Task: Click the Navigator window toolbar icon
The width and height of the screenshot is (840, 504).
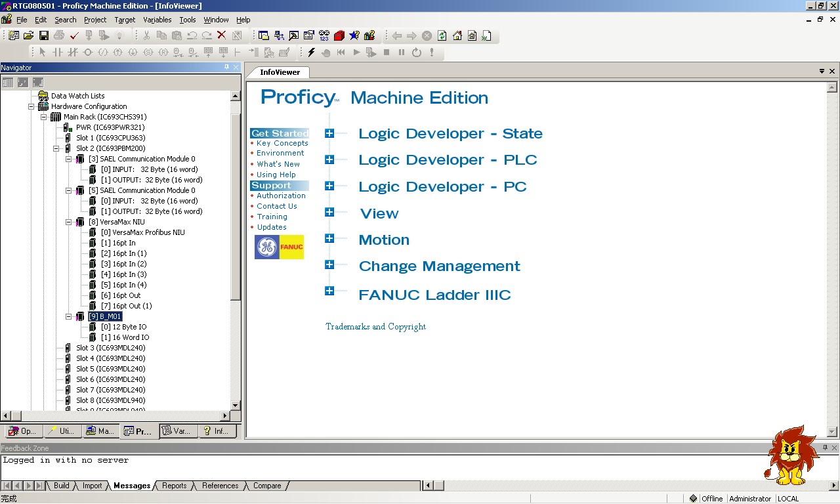Action: click(263, 35)
